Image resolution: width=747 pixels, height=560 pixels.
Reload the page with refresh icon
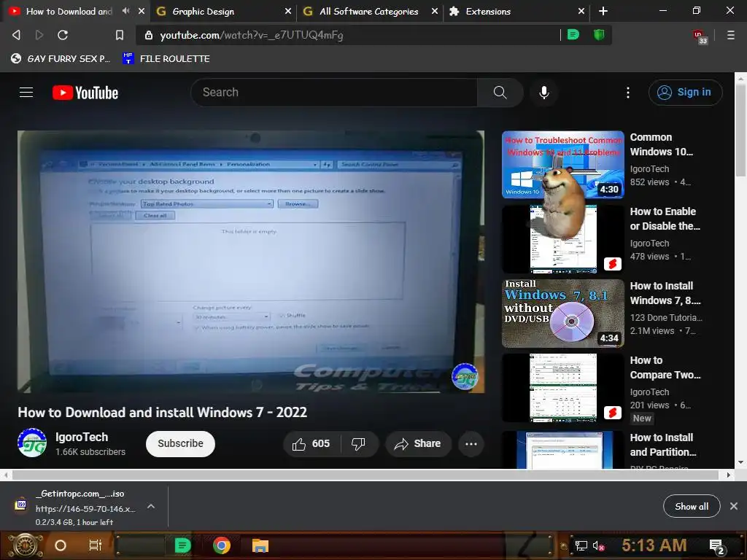(x=63, y=35)
